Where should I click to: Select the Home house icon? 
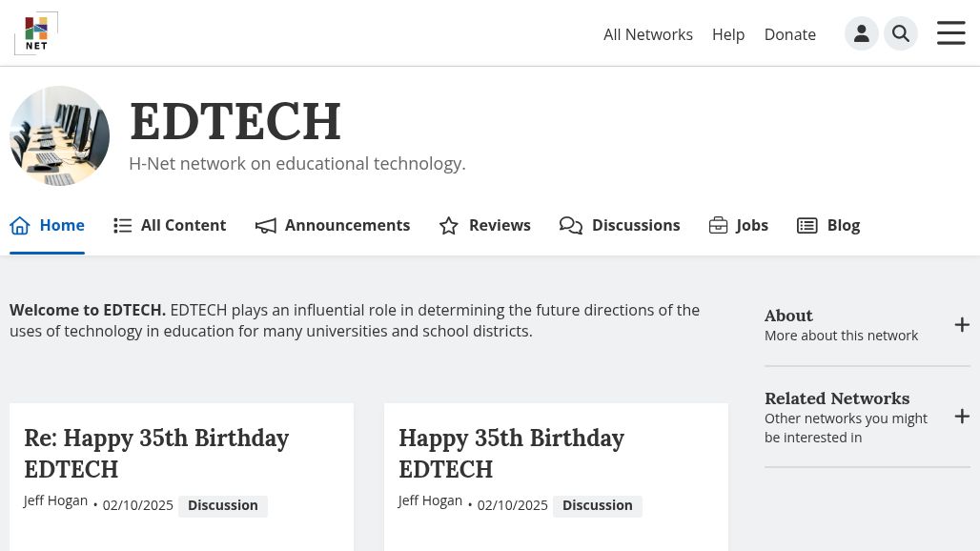coord(20,226)
